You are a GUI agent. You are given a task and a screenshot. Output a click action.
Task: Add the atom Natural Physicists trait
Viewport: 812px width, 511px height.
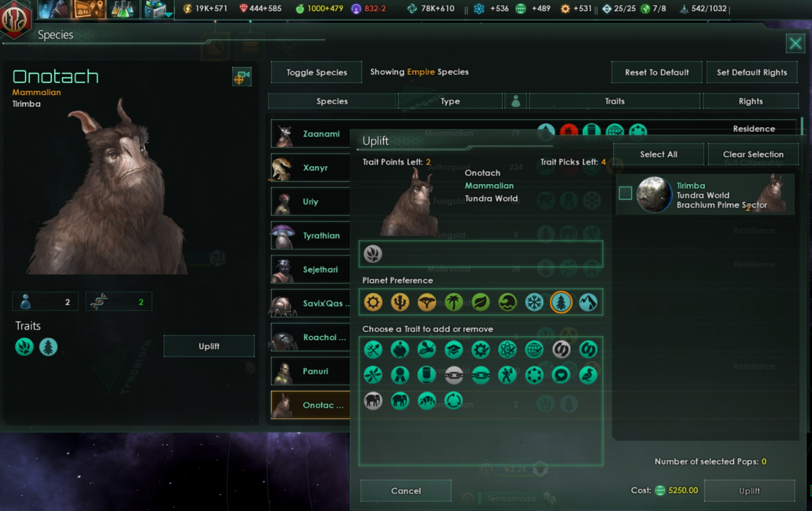pos(507,349)
